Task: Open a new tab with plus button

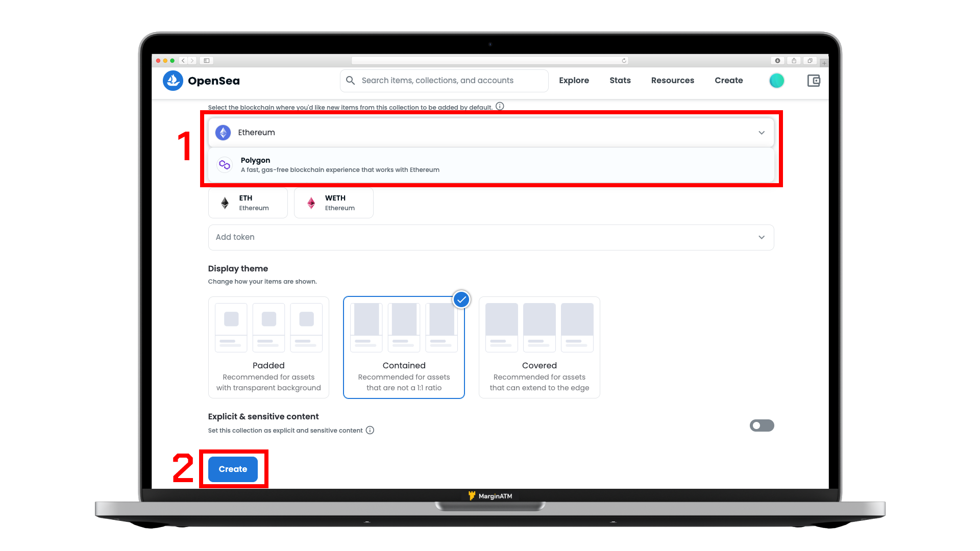Action: click(x=824, y=63)
